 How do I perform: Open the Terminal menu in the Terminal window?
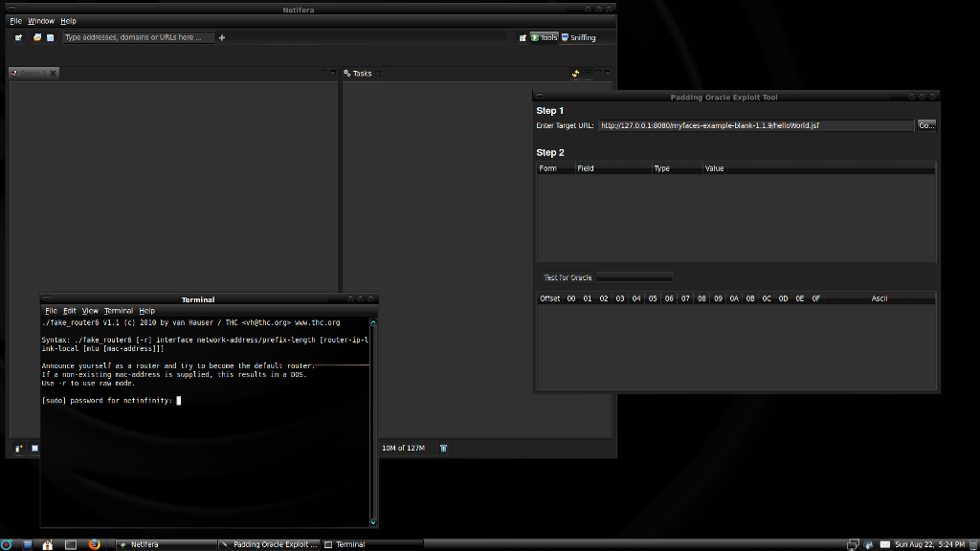118,310
